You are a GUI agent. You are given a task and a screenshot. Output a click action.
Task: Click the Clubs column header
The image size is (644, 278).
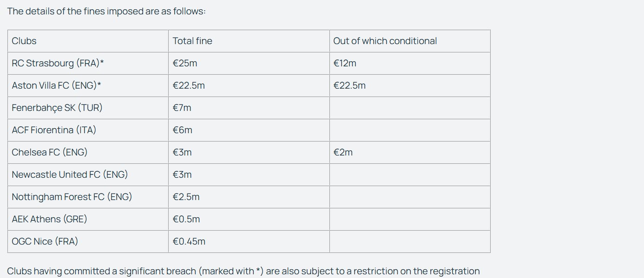[x=88, y=41]
